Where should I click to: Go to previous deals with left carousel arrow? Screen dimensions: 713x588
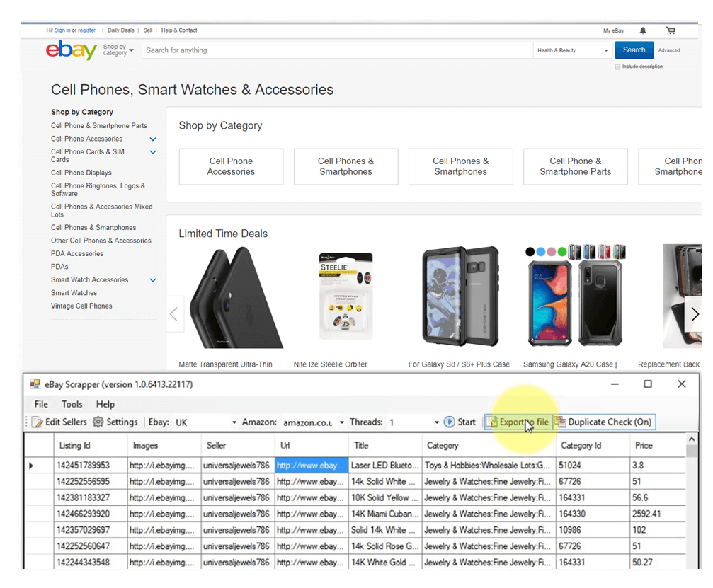click(174, 314)
